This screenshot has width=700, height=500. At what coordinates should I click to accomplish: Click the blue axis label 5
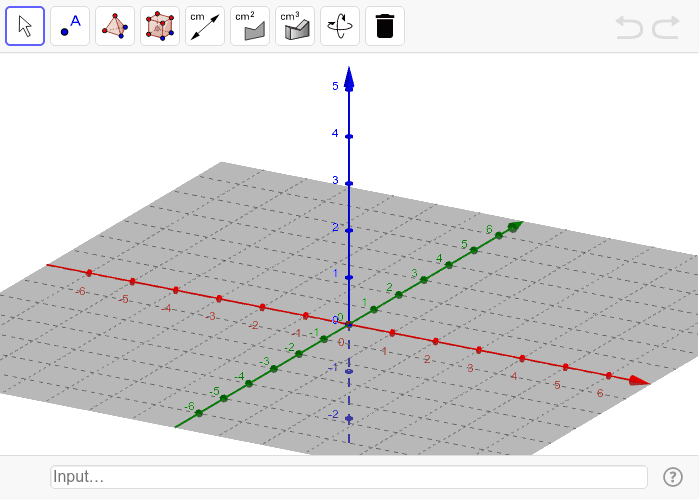point(335,86)
